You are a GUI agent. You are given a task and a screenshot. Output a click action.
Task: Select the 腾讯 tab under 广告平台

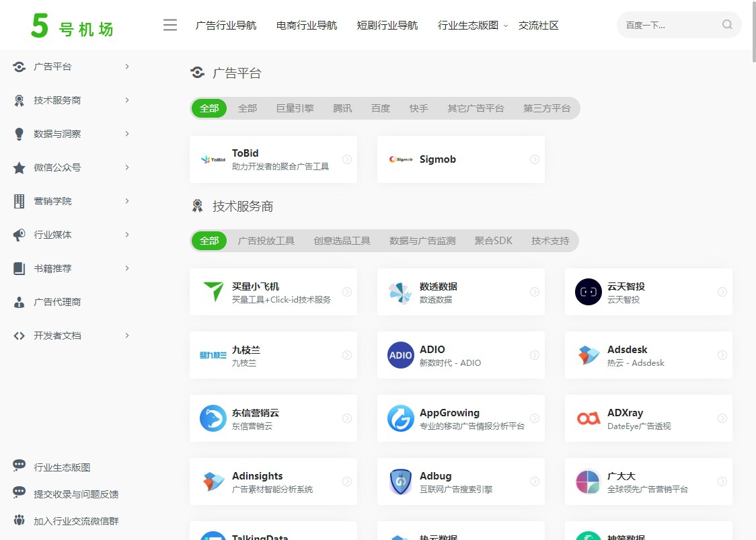tap(342, 108)
